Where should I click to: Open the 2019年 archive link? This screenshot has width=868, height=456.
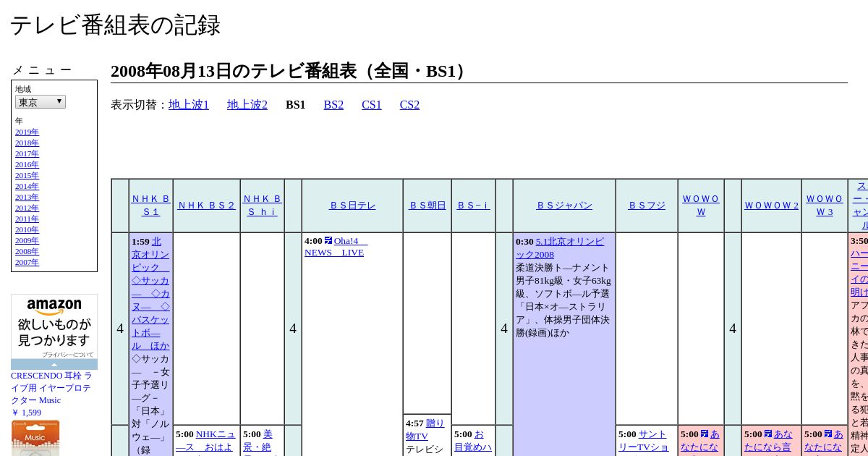[27, 132]
